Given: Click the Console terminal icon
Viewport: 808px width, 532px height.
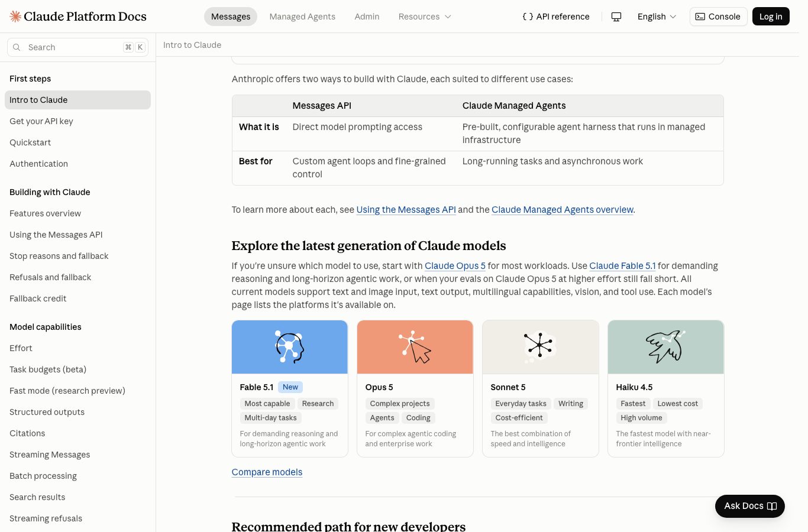Looking at the screenshot, I should click(x=700, y=17).
